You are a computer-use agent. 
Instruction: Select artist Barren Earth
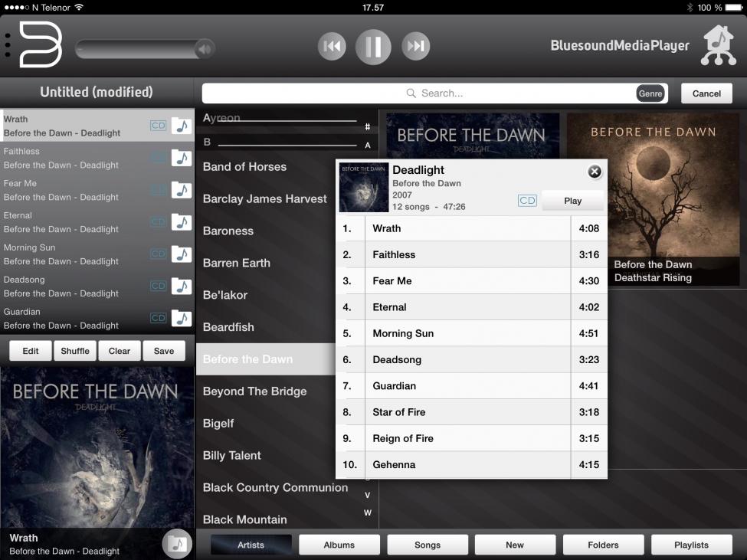pyautogui.click(x=266, y=263)
